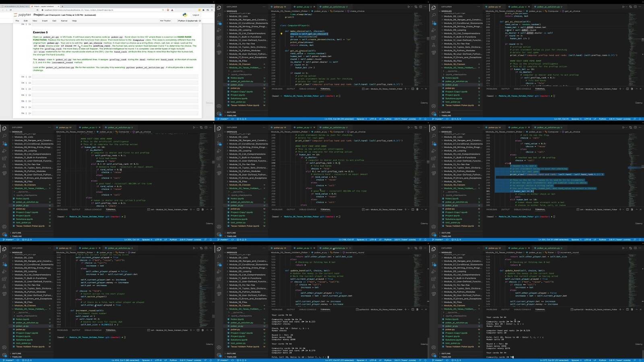Open the terminal launch profile dropdown arrow in make_choice frame

(409, 89)
